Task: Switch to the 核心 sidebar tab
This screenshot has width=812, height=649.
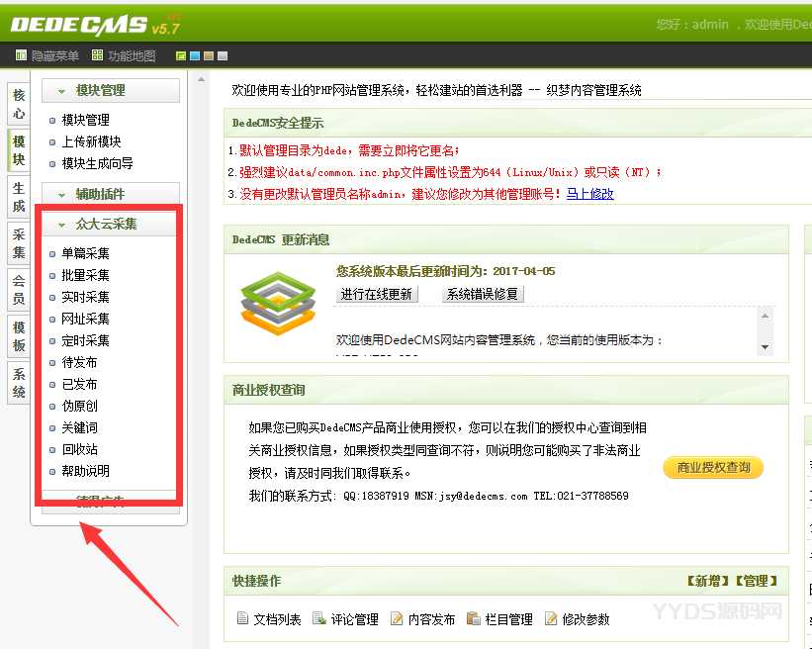Action: point(19,104)
